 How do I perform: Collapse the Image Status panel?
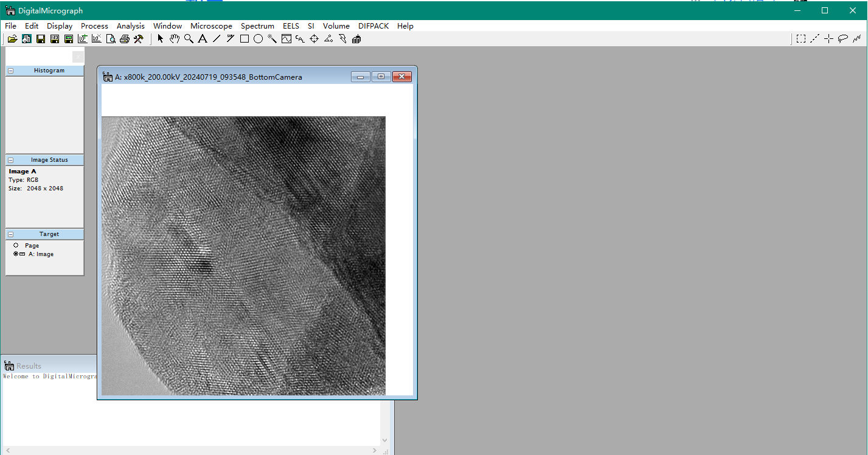coord(10,159)
